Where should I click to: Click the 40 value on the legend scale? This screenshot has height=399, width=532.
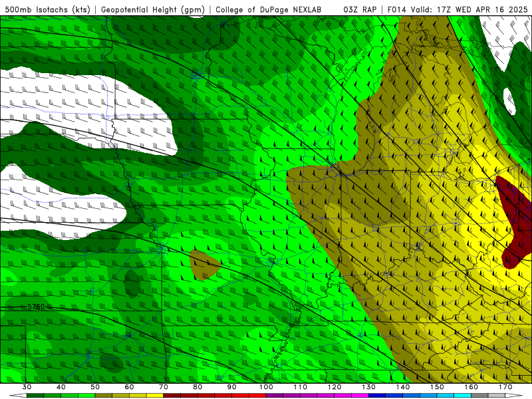(61, 387)
